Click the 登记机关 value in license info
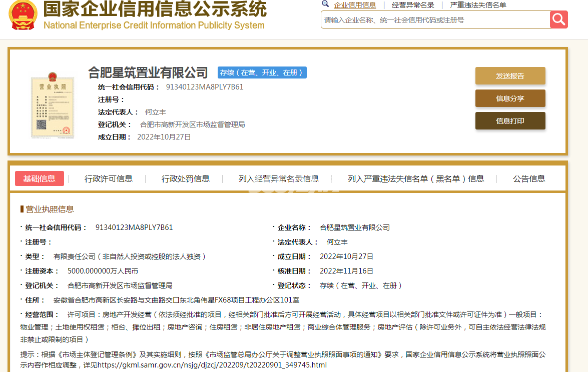This screenshot has width=588, height=372. [x=120, y=285]
